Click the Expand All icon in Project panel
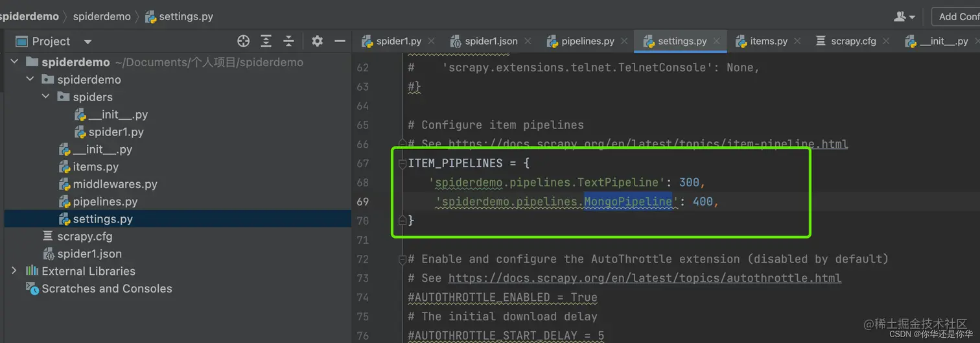The width and height of the screenshot is (980, 343). click(x=266, y=41)
